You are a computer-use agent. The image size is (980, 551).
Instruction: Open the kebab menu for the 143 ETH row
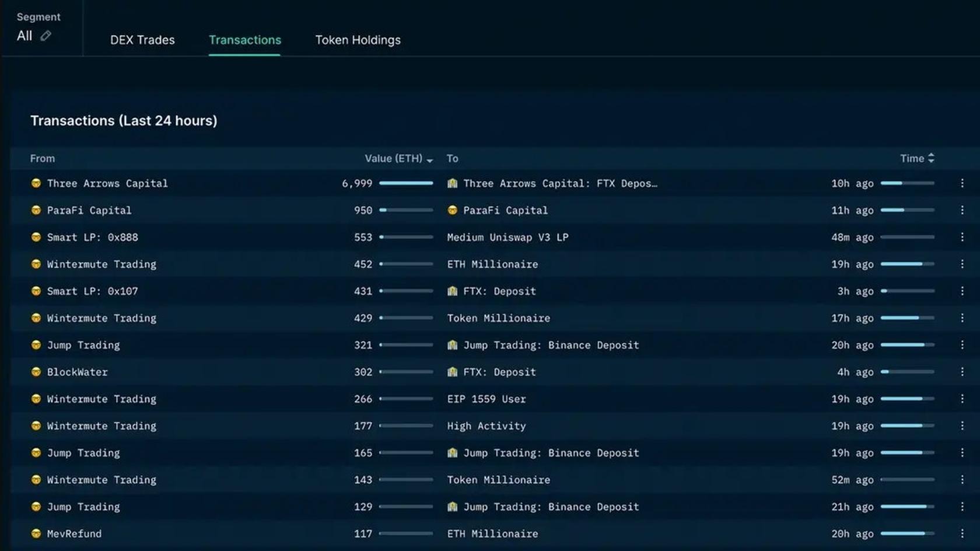coord(962,480)
